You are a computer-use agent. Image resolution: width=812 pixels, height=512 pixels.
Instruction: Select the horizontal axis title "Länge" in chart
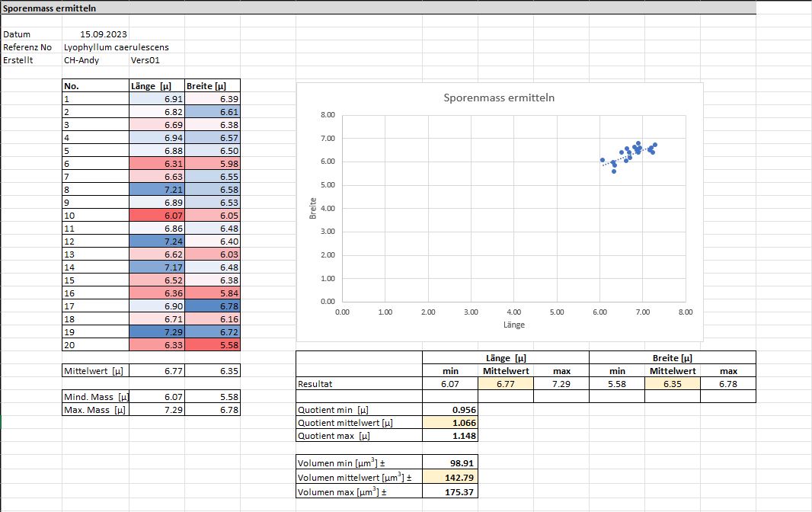click(x=513, y=325)
